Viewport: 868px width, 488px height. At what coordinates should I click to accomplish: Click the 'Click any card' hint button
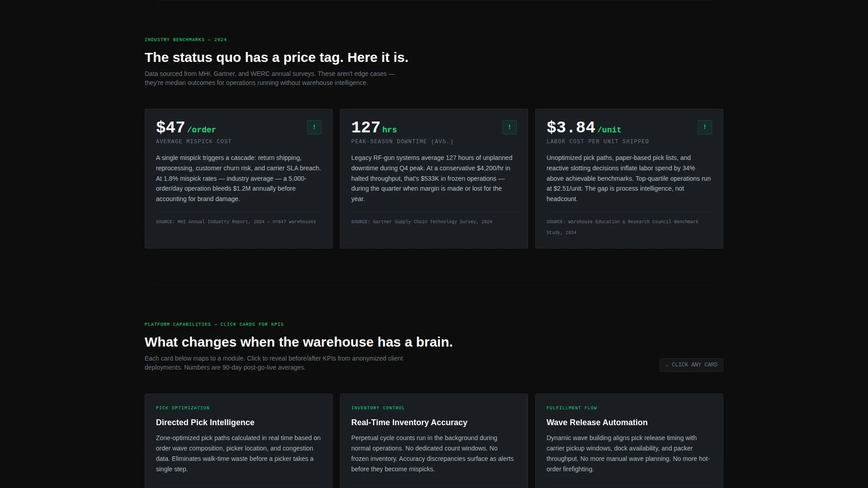(691, 365)
